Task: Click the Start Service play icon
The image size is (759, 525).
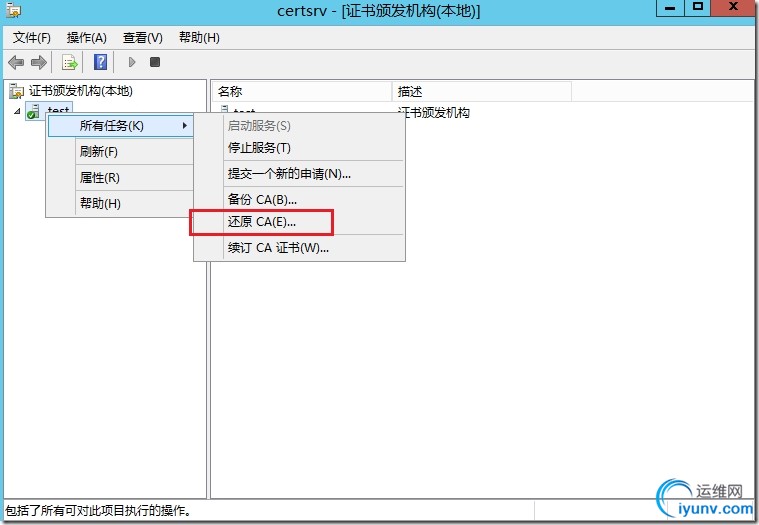Action: (132, 62)
